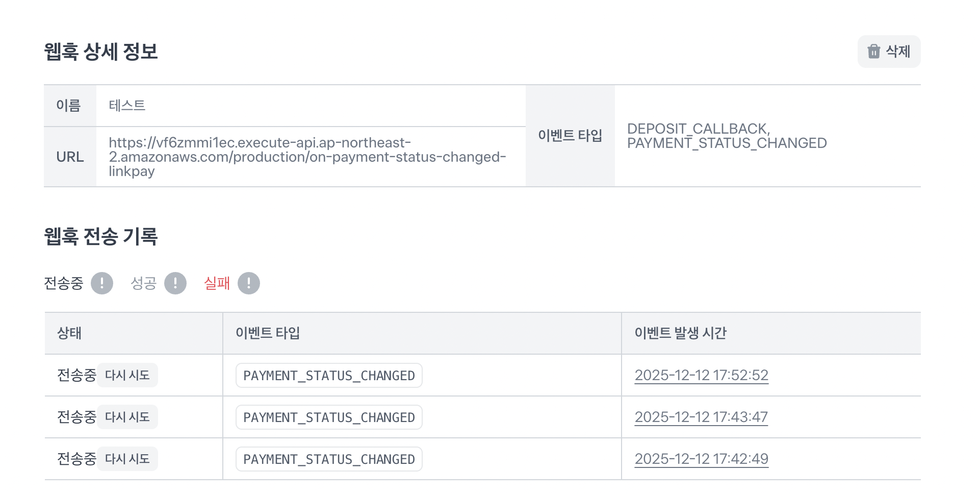
Task: Click the info icon next to 전송중
Action: point(102,283)
